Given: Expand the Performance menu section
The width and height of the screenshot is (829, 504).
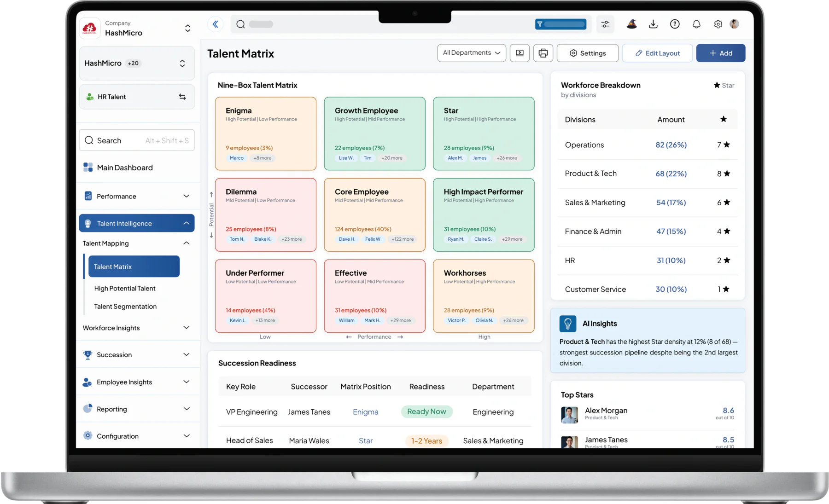Looking at the screenshot, I should coord(137,196).
